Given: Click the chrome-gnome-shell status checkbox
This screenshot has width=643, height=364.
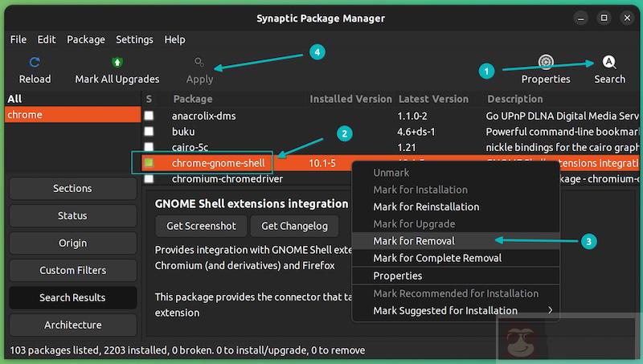Looking at the screenshot, I should tap(149, 163).
